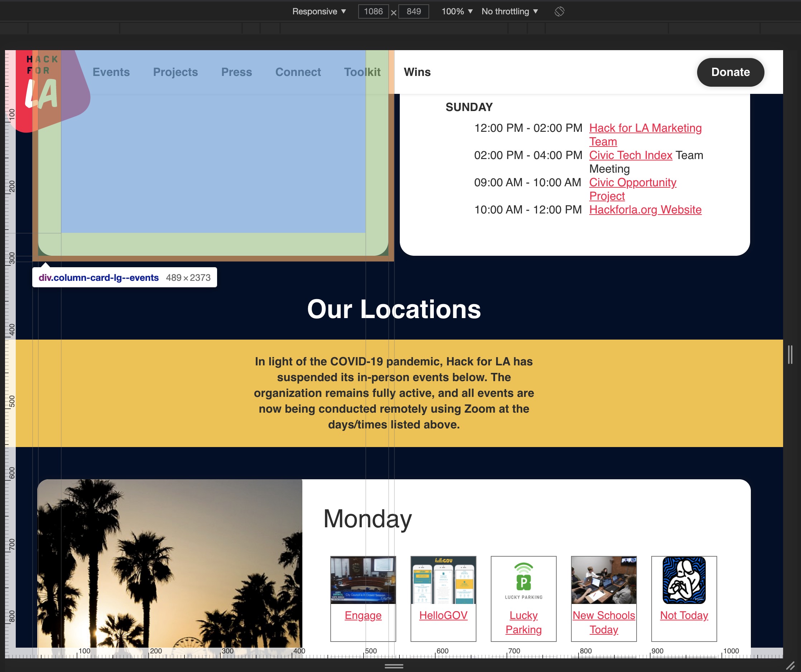Open the Engage project thumbnail
The width and height of the screenshot is (801, 672).
click(x=363, y=580)
